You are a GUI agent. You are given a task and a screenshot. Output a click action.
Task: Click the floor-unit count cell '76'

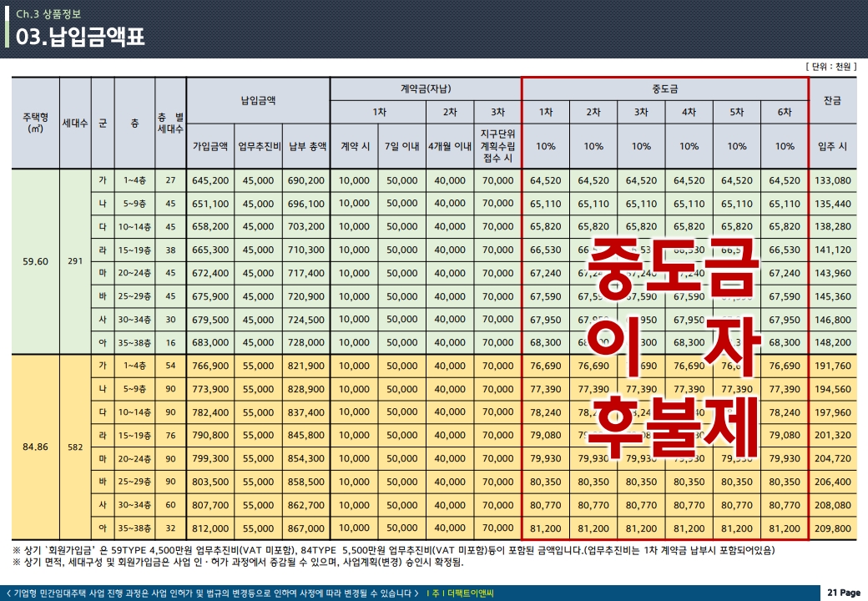pyautogui.click(x=170, y=436)
